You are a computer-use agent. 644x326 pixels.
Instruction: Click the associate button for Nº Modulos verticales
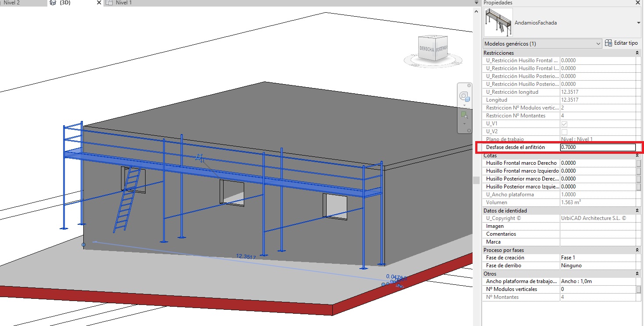click(x=639, y=289)
